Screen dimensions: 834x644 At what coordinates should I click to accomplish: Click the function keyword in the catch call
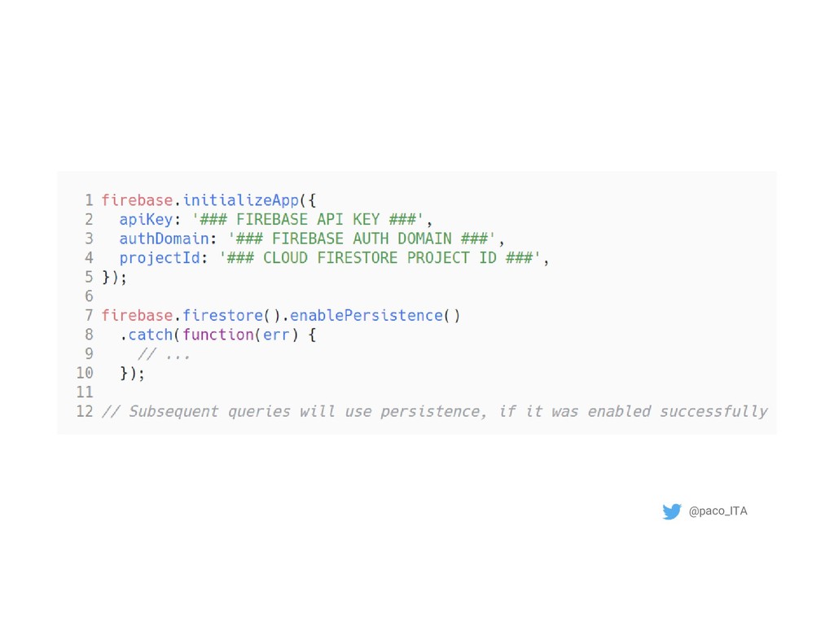coord(217,335)
